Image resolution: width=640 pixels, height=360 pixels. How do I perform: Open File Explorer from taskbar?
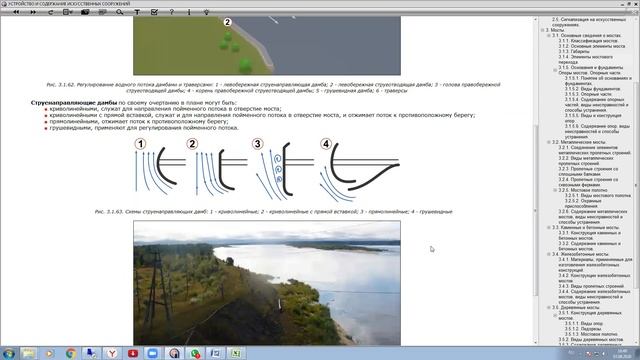(29, 353)
